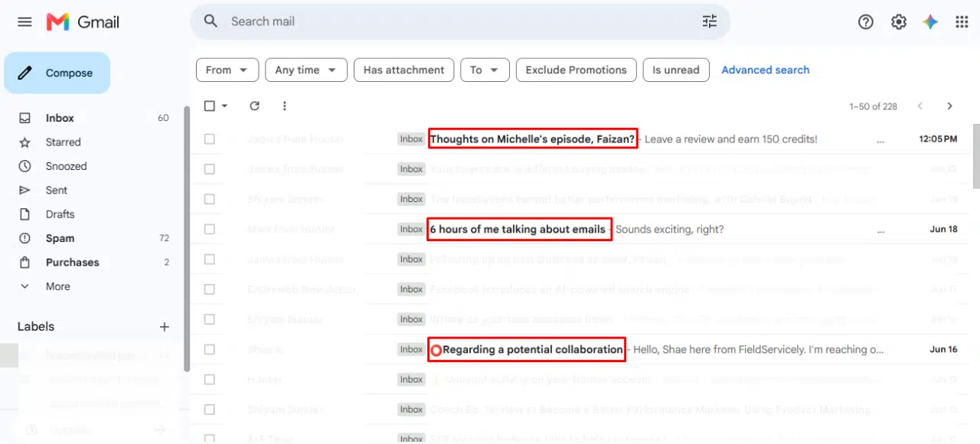
Task: Expand More in the sidebar
Action: [57, 286]
